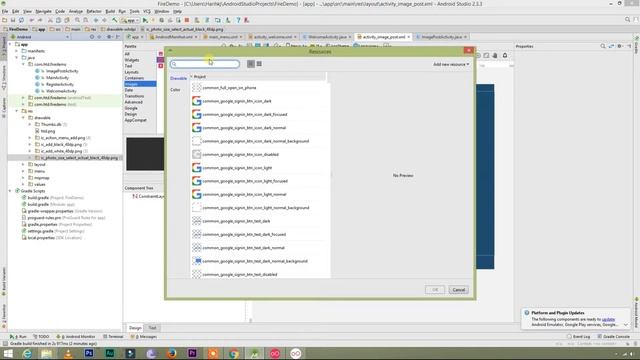This screenshot has height=360, width=640.
Task: Switch to the Text tab of layout editor
Action: [152, 328]
